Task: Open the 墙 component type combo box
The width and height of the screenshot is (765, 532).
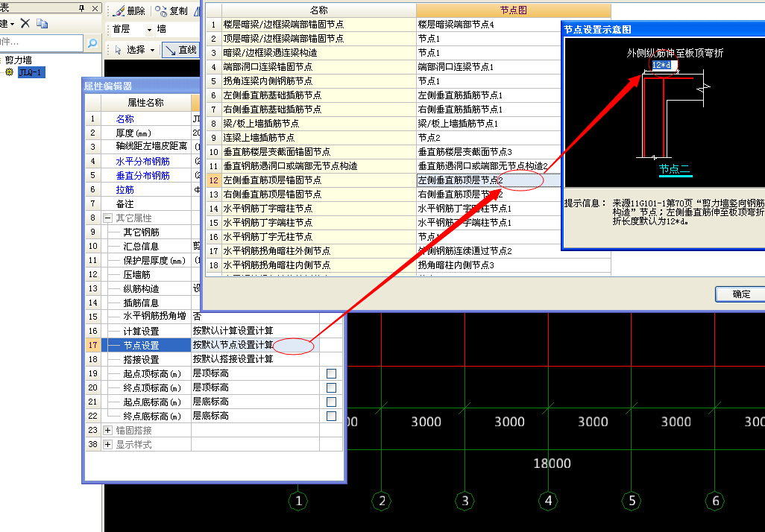Action: pyautogui.click(x=177, y=30)
